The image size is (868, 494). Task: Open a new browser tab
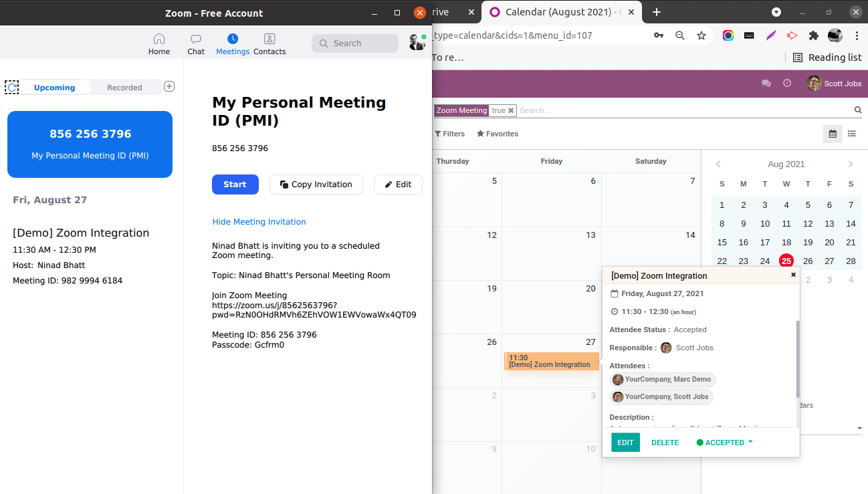(657, 12)
